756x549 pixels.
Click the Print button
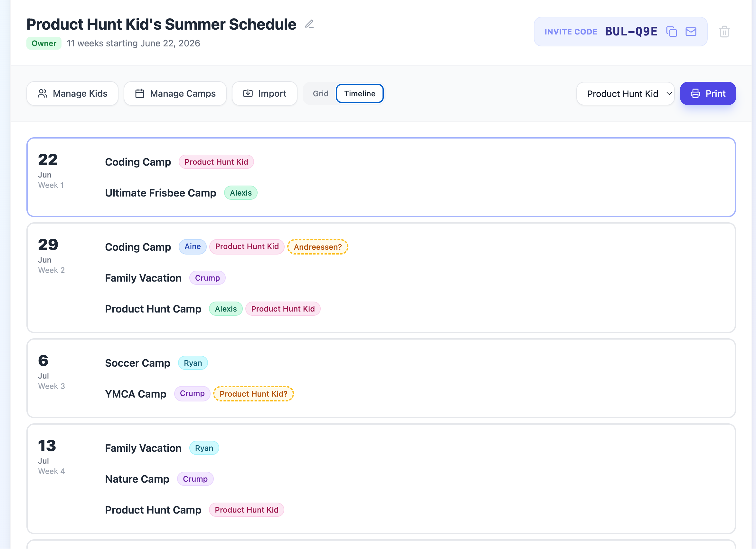click(x=708, y=93)
